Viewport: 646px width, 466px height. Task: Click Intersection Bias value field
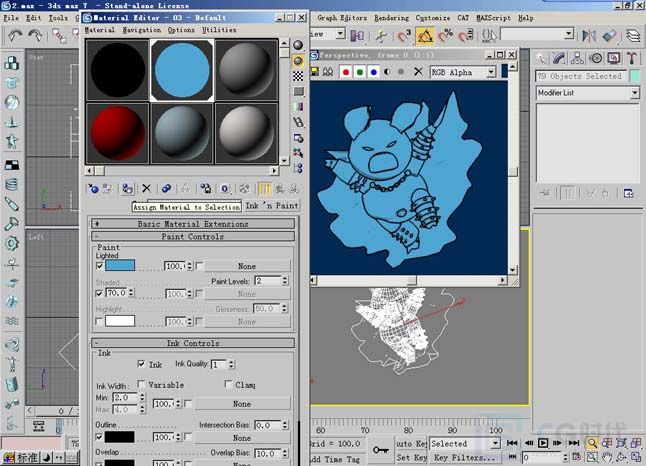click(x=267, y=425)
